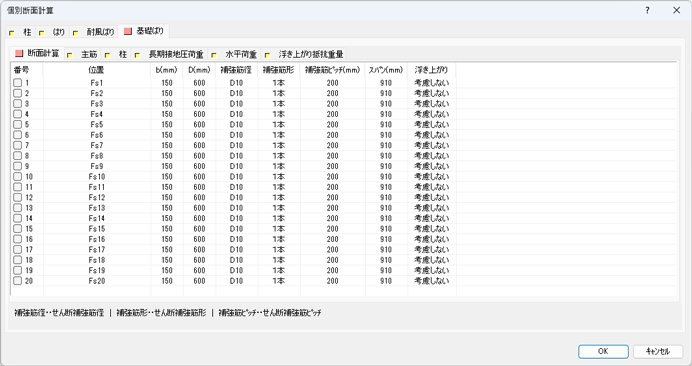Check the checkbox for row 7

17,145
